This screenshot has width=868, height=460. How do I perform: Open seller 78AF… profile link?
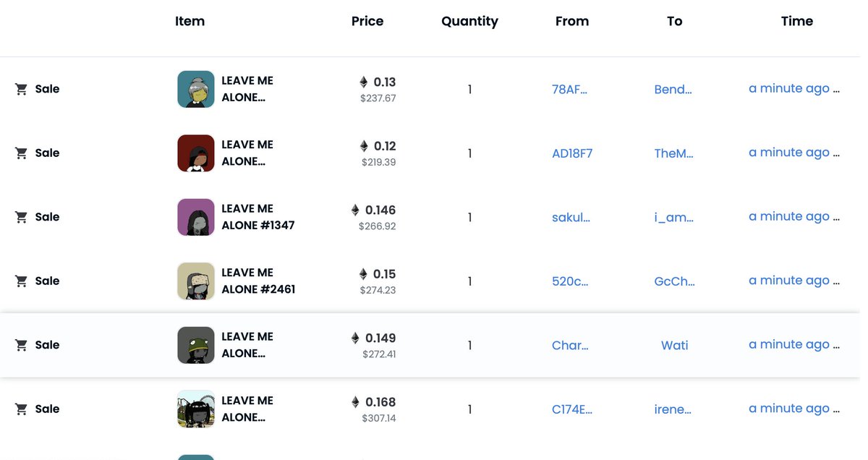(x=571, y=89)
